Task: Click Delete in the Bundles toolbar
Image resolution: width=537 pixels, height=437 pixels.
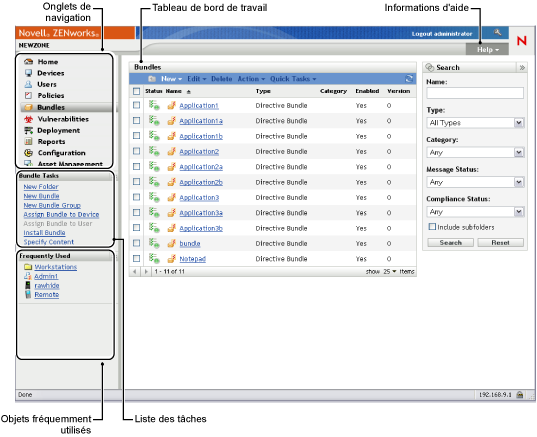Action: [x=222, y=79]
